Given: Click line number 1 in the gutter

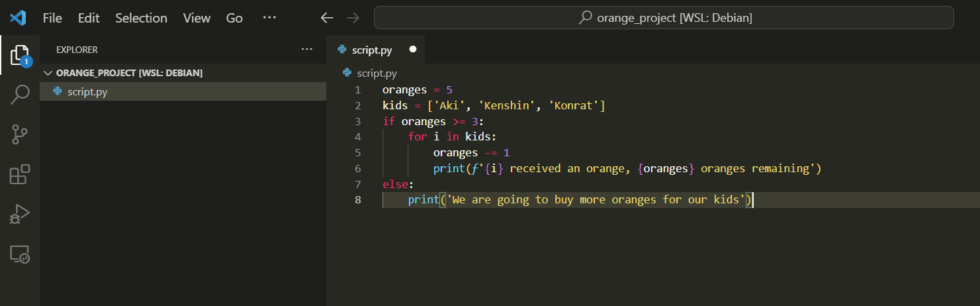Looking at the screenshot, I should point(358,89).
